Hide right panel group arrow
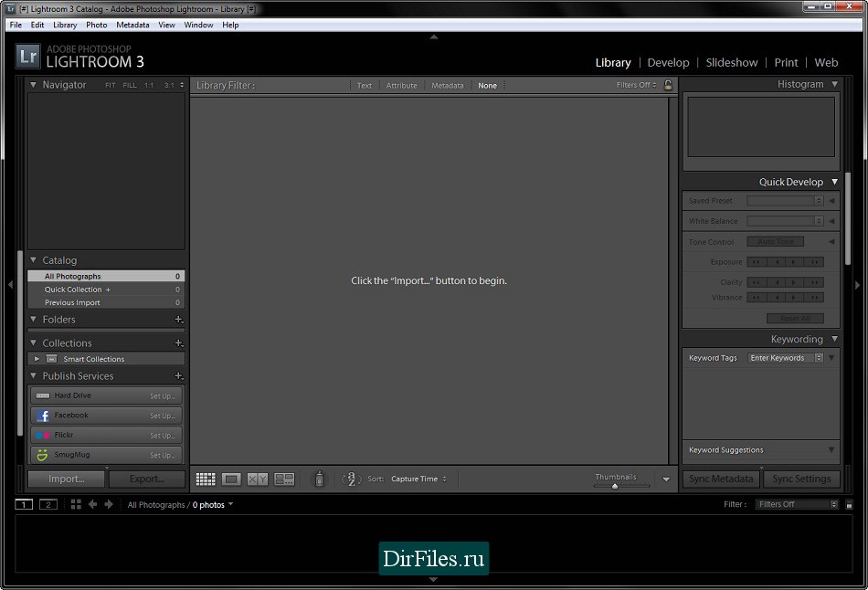868x590 pixels. point(857,285)
